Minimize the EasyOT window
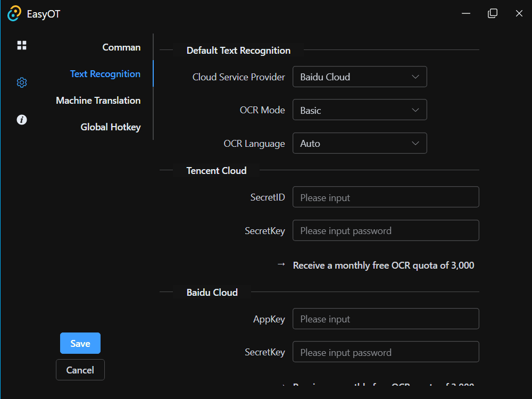Viewport: 532px width, 399px height. (x=466, y=13)
